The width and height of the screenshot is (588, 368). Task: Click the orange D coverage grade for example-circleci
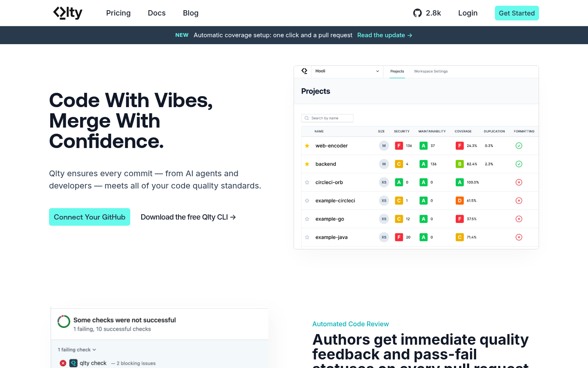click(460, 201)
